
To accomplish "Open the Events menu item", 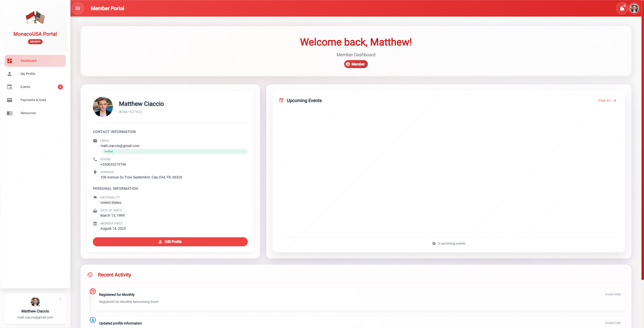I will coord(25,87).
